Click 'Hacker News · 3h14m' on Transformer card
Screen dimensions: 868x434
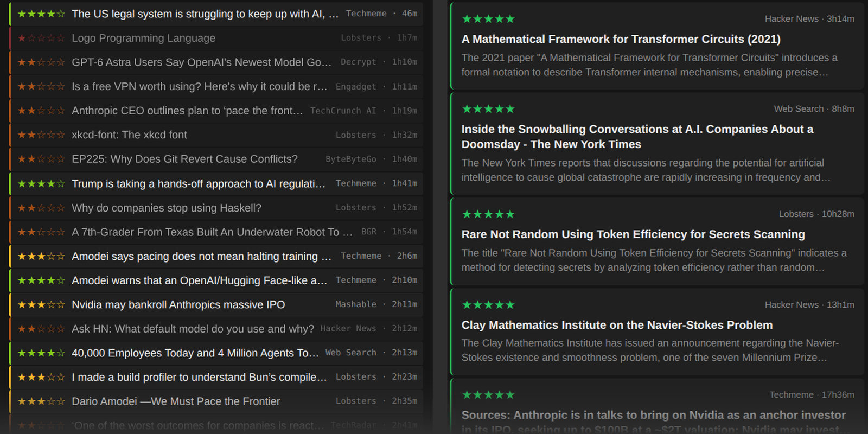pos(809,19)
